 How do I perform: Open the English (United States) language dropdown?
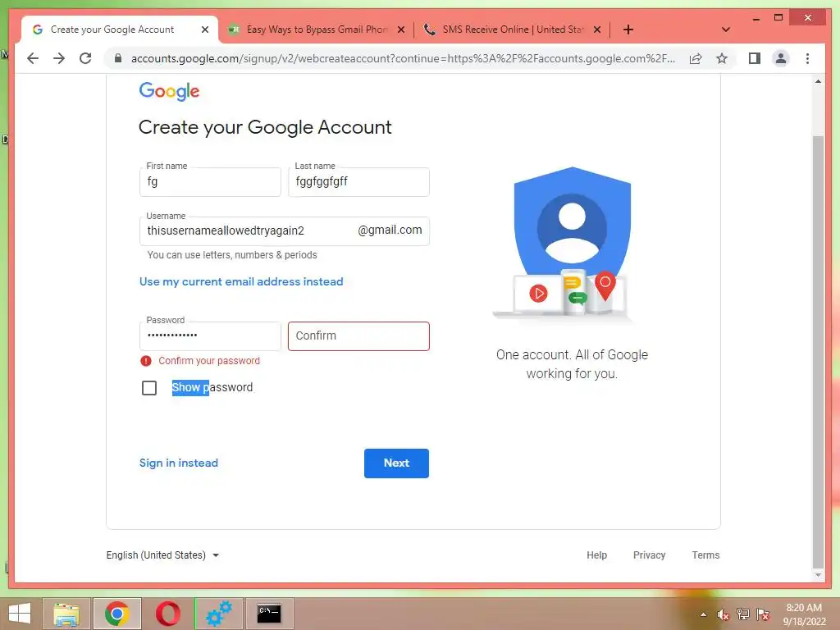(163, 555)
